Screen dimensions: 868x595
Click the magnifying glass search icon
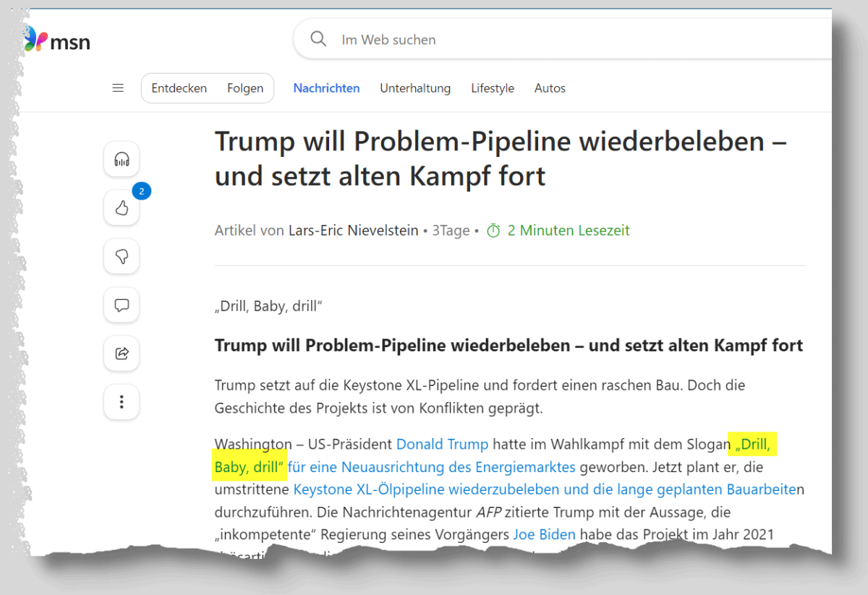[x=318, y=39]
